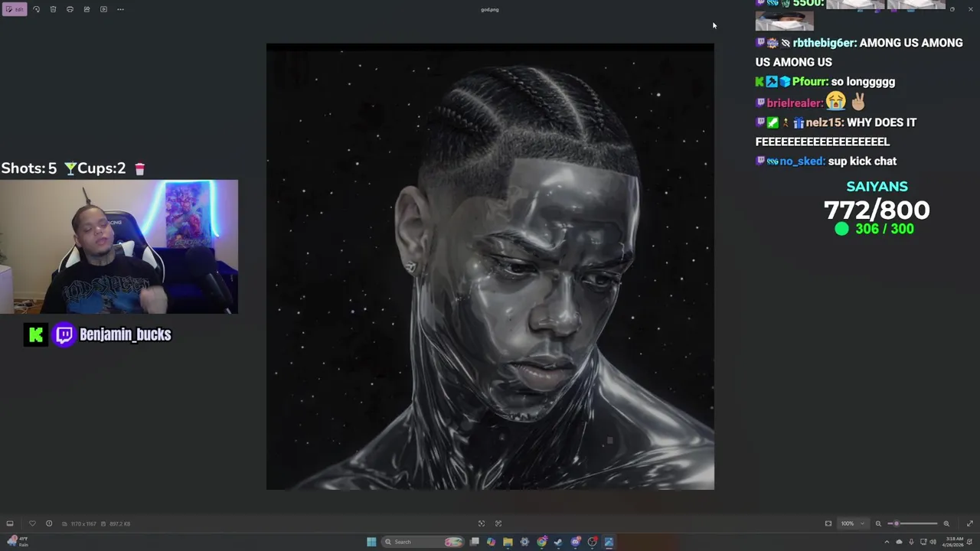
Task: Click the microphone tray icon
Action: [911, 542]
